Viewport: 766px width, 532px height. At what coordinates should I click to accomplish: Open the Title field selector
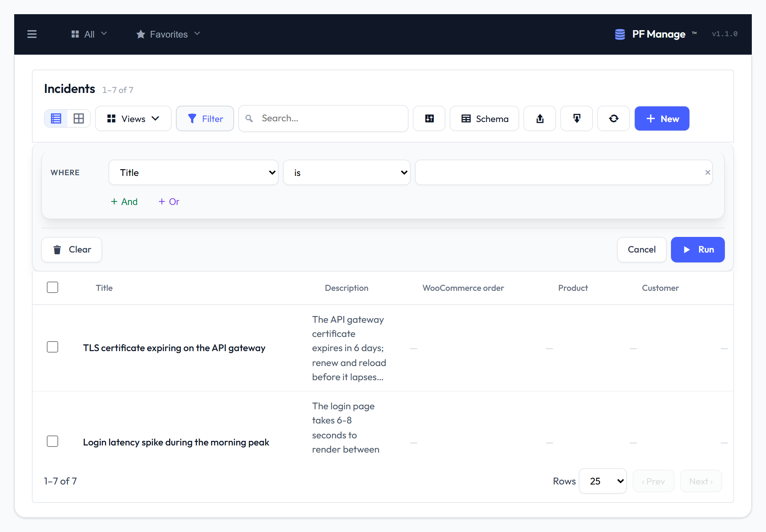[194, 172]
